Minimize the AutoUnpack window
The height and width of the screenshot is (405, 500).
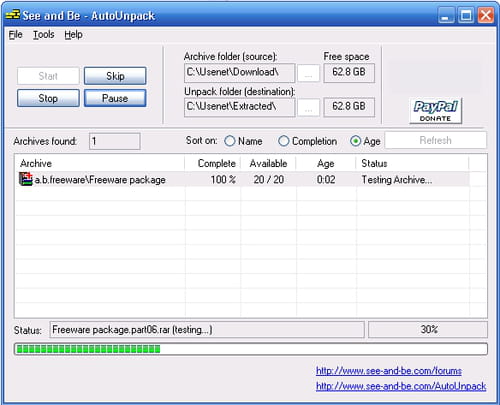click(446, 15)
